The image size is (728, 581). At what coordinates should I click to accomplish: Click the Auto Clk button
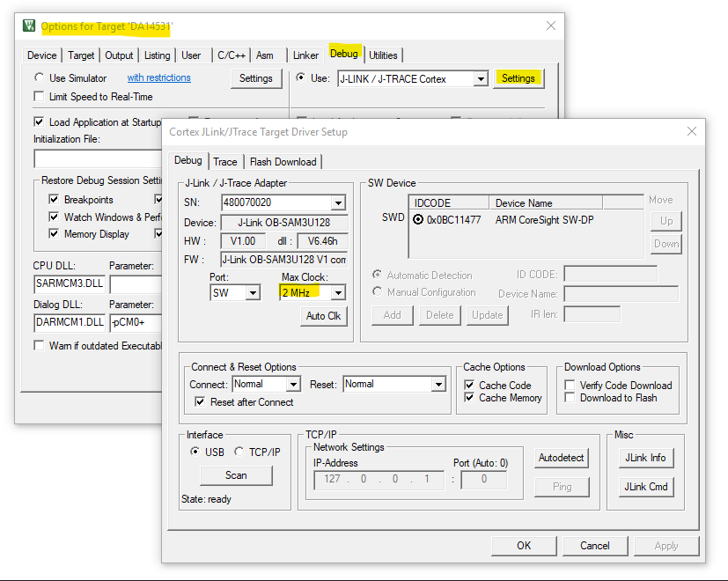coord(323,316)
